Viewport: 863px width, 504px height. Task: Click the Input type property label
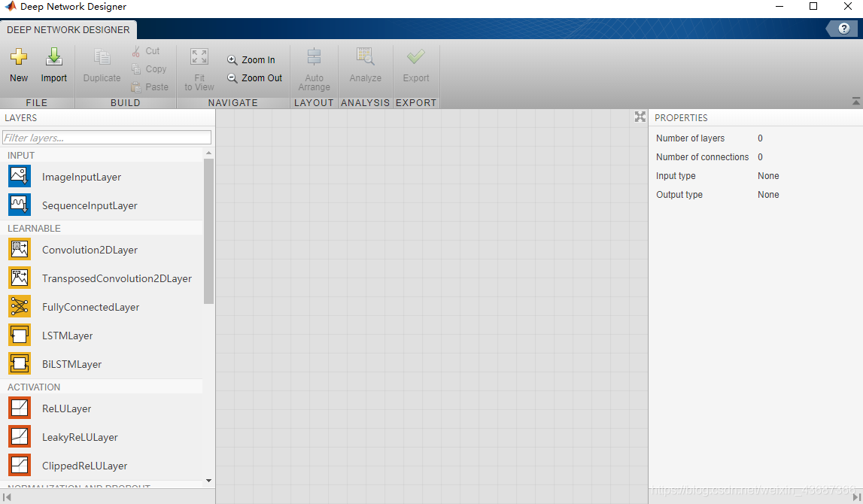click(x=676, y=175)
